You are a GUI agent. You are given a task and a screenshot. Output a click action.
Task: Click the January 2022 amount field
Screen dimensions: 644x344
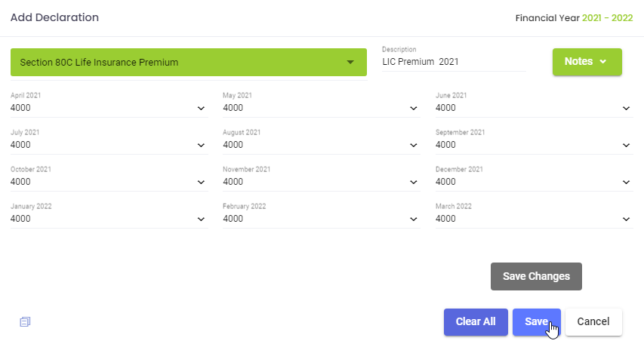click(109, 219)
